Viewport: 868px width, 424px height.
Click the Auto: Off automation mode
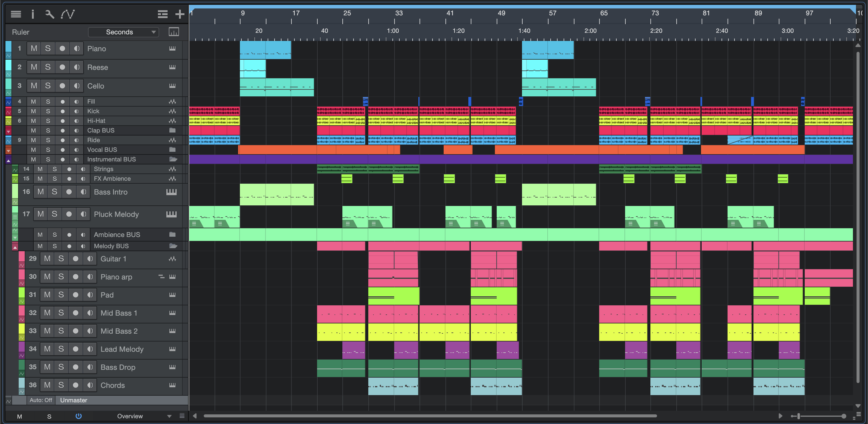point(41,400)
